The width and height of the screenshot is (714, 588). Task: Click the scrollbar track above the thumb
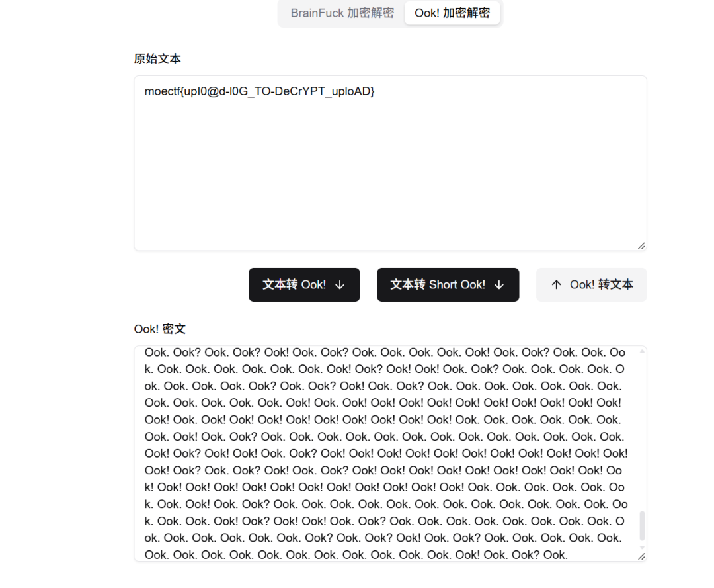642,433
